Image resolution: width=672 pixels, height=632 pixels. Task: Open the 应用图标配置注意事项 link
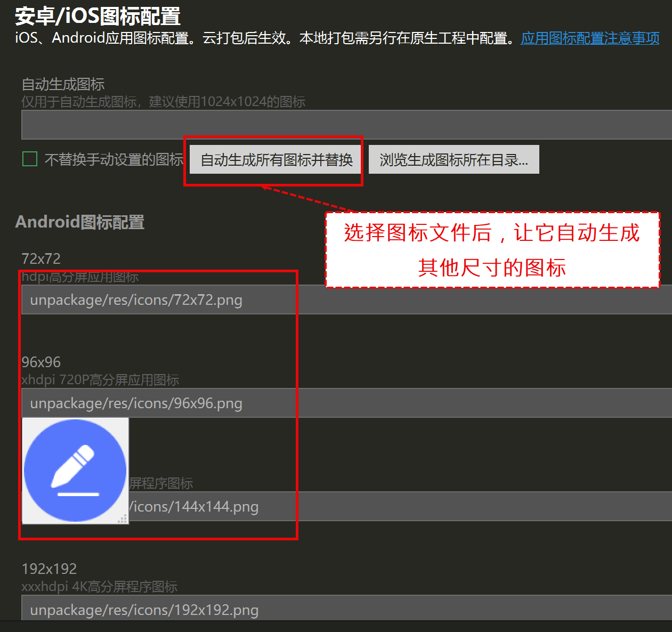point(590,38)
